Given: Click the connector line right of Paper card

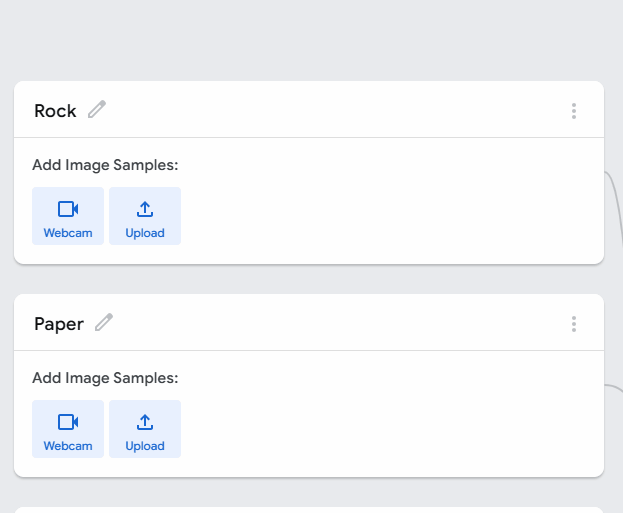Looking at the screenshot, I should click(x=612, y=384).
